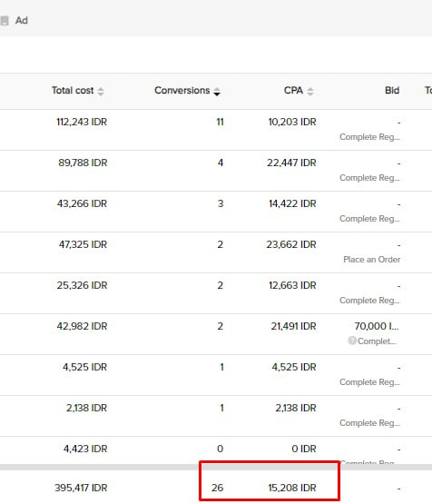This screenshot has width=432, height=504.
Task: Select the 70,000 I... bid value
Action: click(377, 326)
